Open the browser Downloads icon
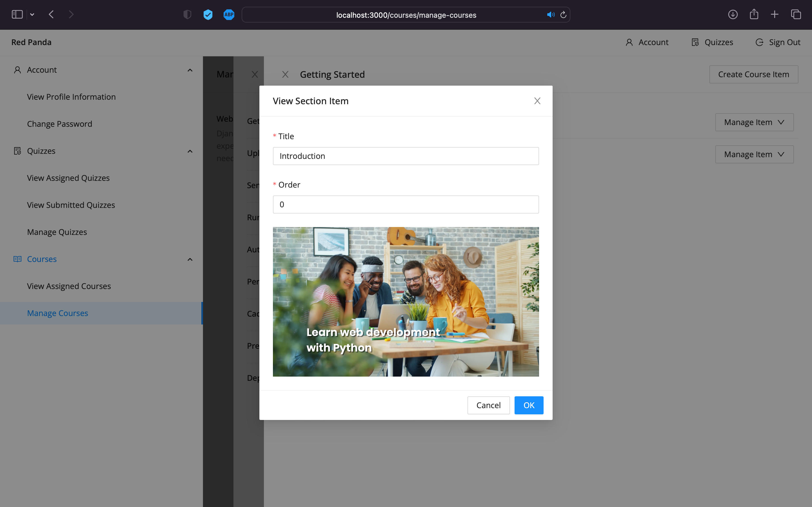This screenshot has width=812, height=507. click(x=733, y=14)
